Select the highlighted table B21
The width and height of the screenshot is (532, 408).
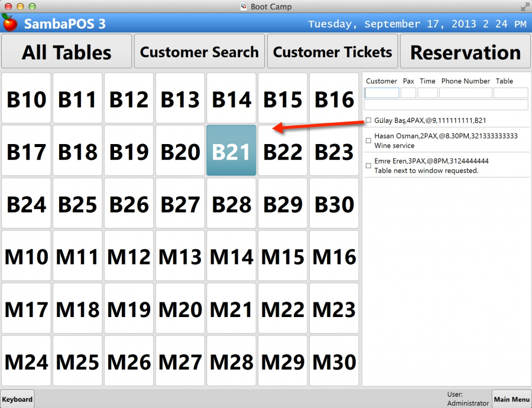coord(231,151)
